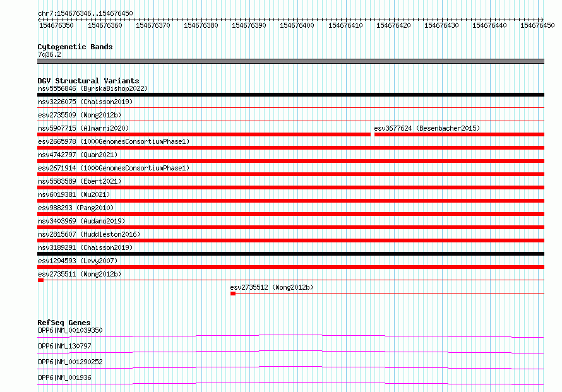Click ruler position 154676440

pyautogui.click(x=489, y=25)
